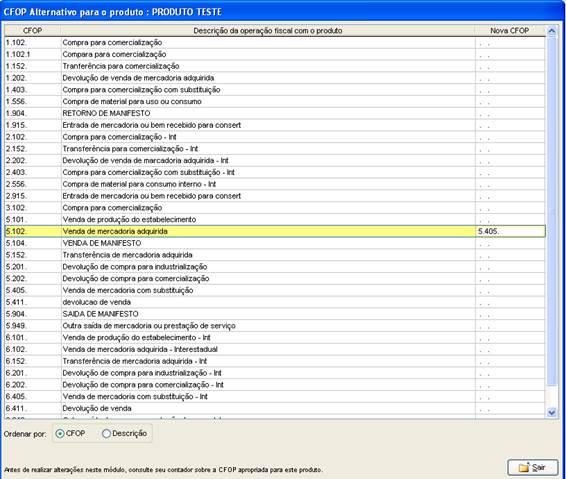Select row 5.104 VENDA DE MANIFESTO
This screenshot has height=479, width=566.
pyautogui.click(x=275, y=243)
